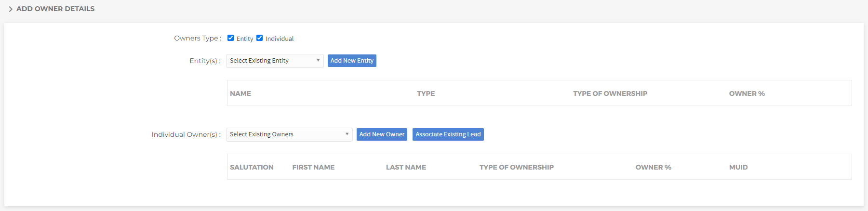Click the LAST NAME column header
Screen dimensions: 868x211
pos(406,167)
